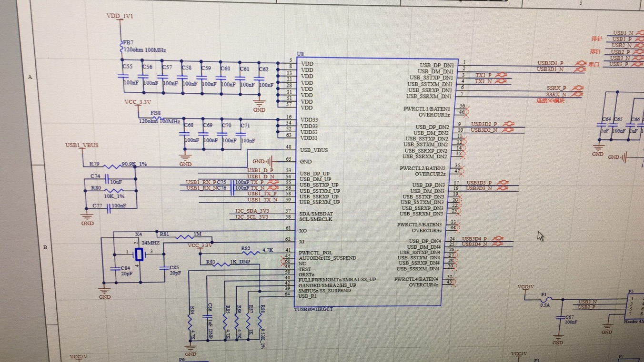
Task: Select capacitor C74 10uF
Action: coord(108,179)
